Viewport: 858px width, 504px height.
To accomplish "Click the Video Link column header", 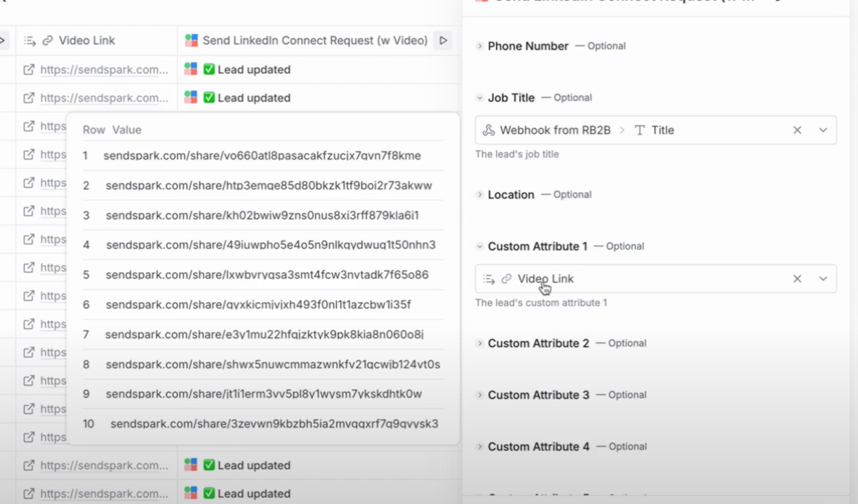I will pos(97,40).
